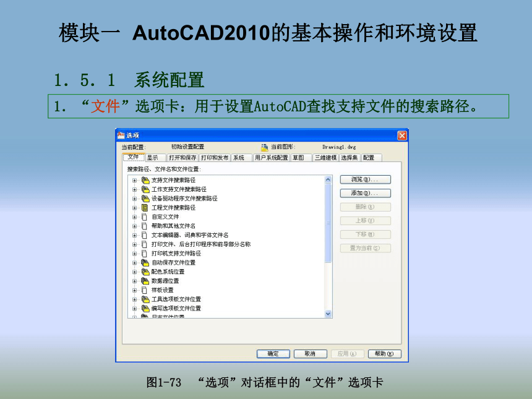
Task: Select the 系统 tab
Action: coord(241,158)
